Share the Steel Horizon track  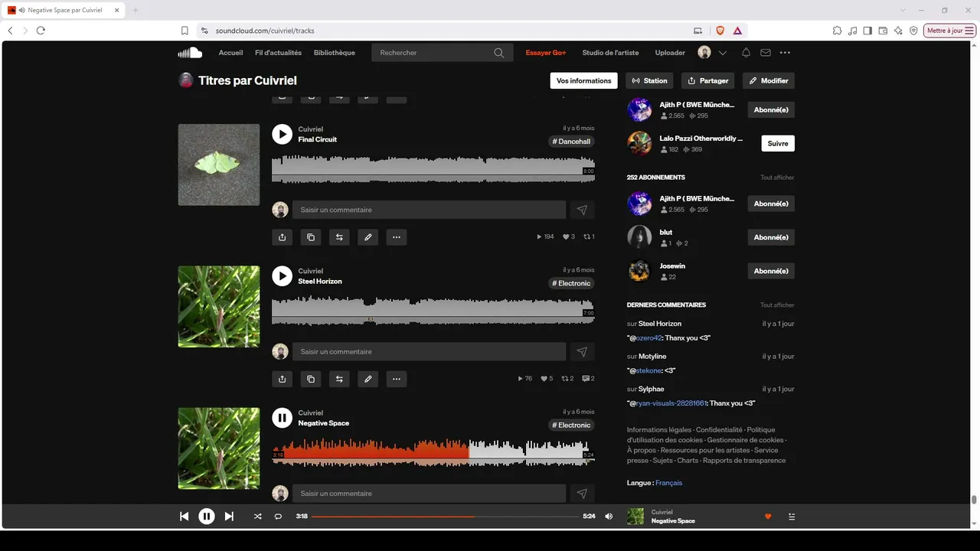pos(283,379)
